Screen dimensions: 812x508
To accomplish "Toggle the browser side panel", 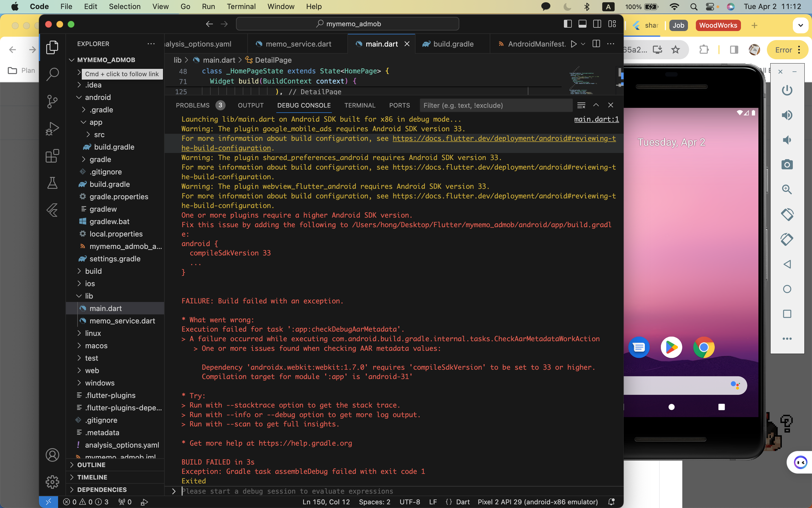I will pos(734,50).
